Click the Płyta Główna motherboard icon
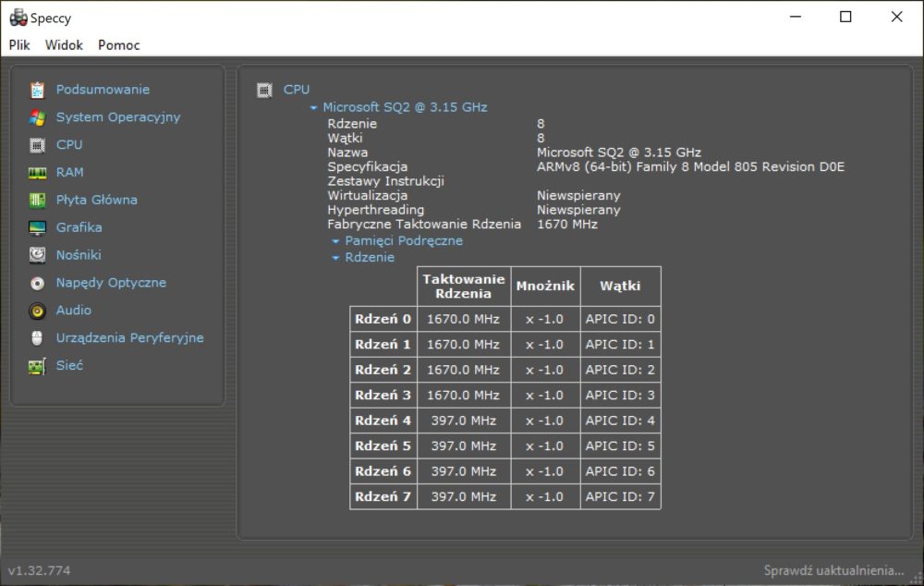 tap(37, 201)
